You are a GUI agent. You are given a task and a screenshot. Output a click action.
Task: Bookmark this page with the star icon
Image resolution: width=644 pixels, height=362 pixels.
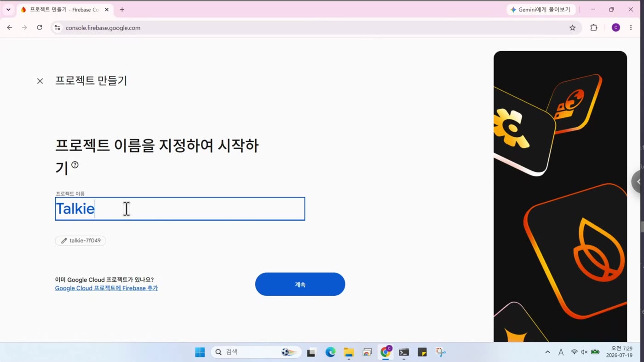[x=572, y=28]
